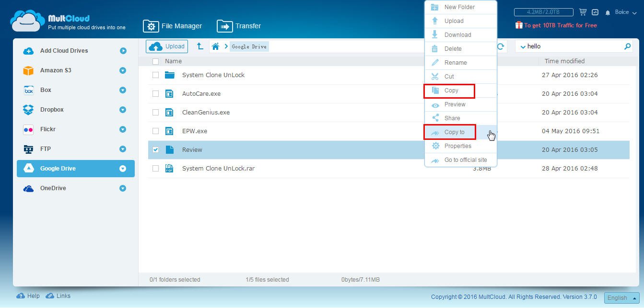Sort by the Name column header
Image resolution: width=644 pixels, height=308 pixels.
[x=173, y=61]
